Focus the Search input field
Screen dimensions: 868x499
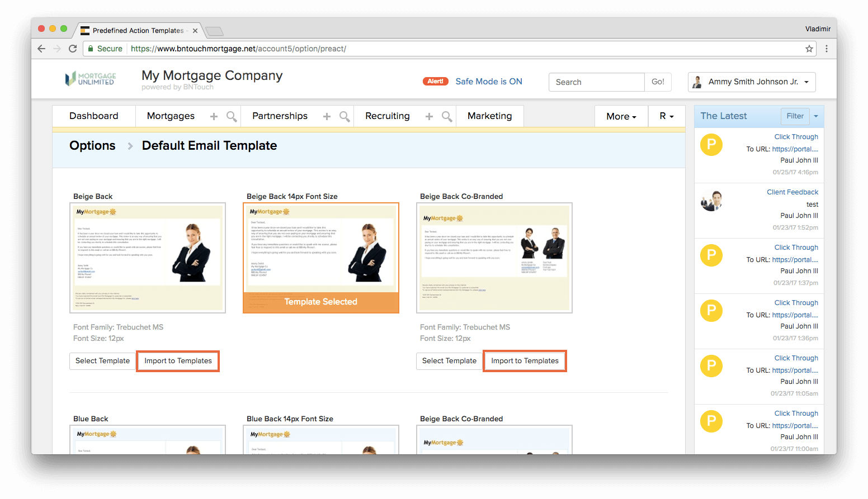(x=597, y=82)
